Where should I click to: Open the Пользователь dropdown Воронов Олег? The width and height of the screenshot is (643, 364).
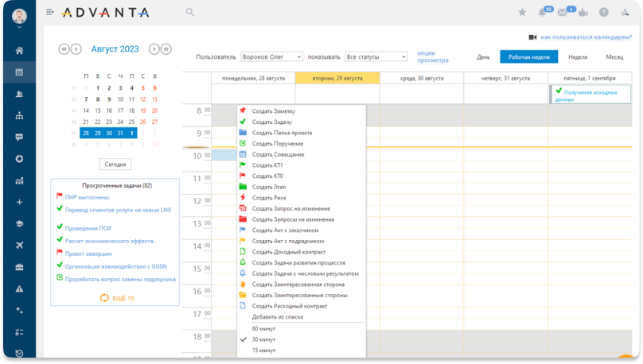click(271, 57)
